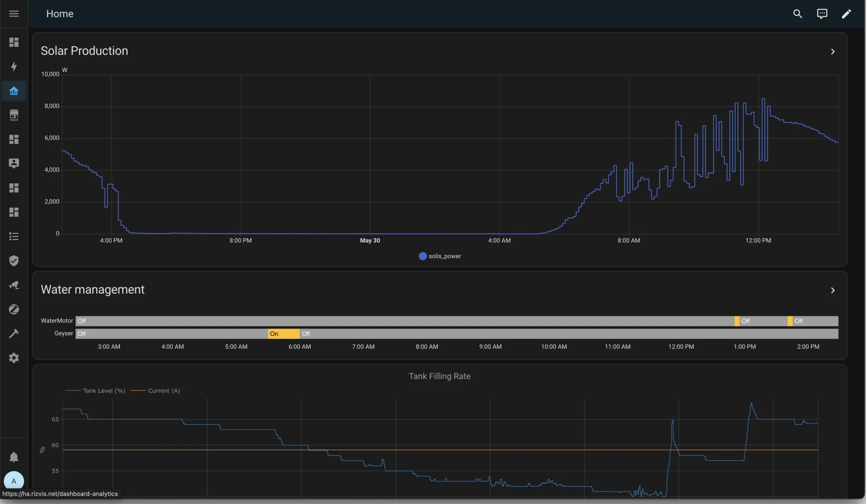Open the Zigbee icon in the sidebar
This screenshot has width=866, height=504.
(x=14, y=309)
